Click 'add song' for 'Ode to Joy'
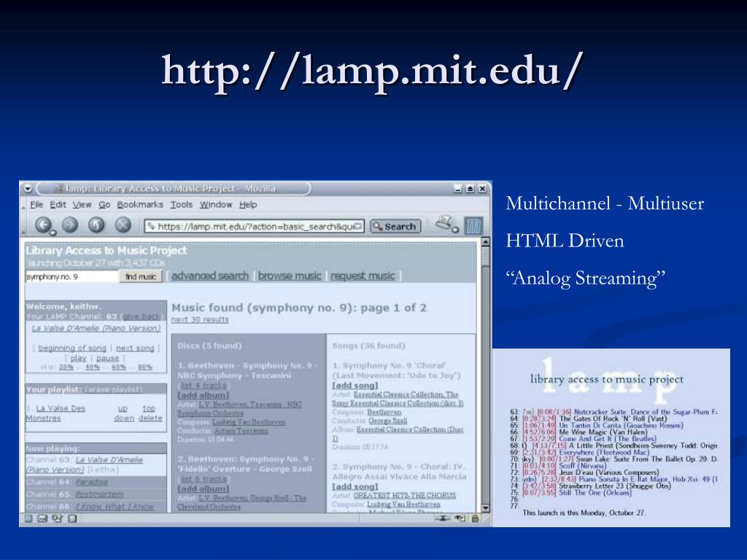The image size is (747, 560). (355, 385)
